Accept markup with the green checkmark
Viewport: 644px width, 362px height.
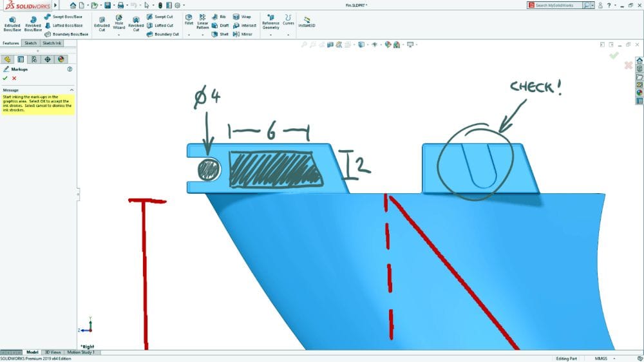[5, 78]
